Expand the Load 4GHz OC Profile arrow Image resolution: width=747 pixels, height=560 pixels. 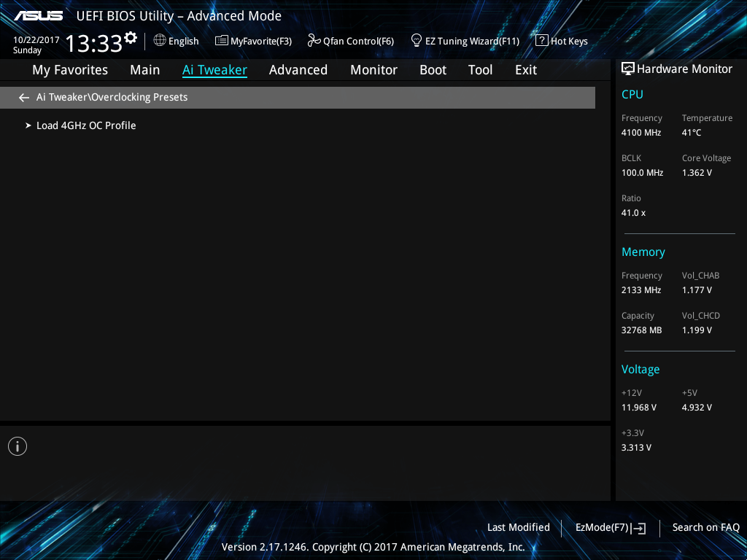(x=28, y=125)
